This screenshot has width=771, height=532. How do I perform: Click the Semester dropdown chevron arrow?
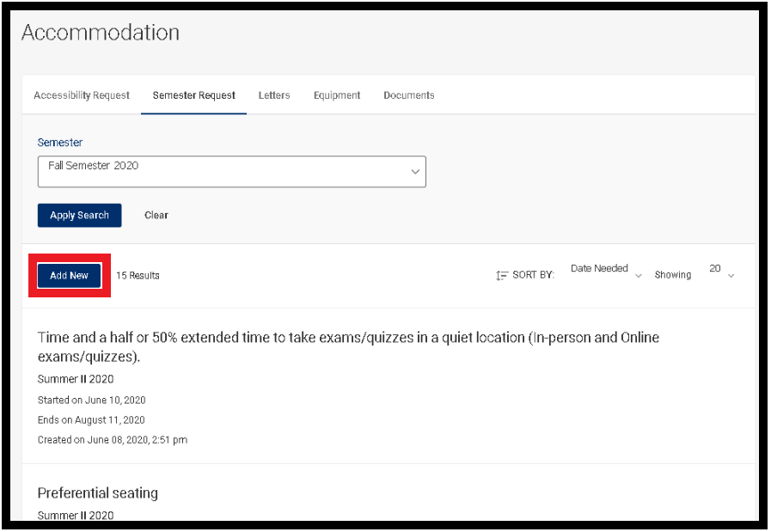pos(415,172)
